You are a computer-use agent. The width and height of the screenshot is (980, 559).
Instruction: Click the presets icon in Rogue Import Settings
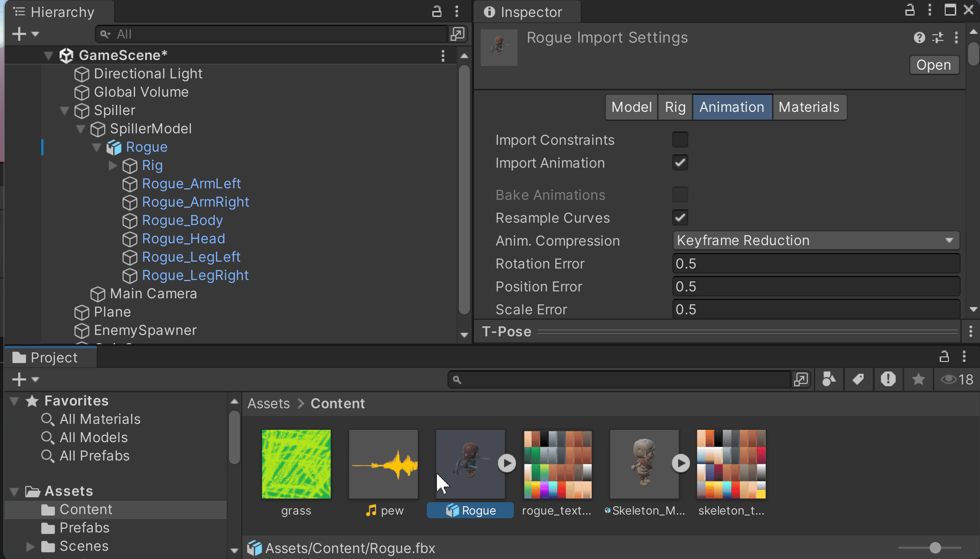(937, 38)
